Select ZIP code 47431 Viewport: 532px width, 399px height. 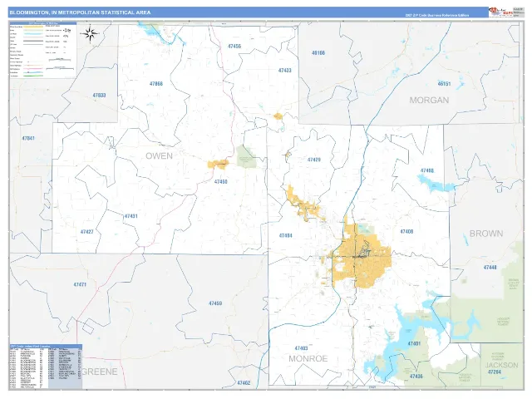(x=131, y=216)
